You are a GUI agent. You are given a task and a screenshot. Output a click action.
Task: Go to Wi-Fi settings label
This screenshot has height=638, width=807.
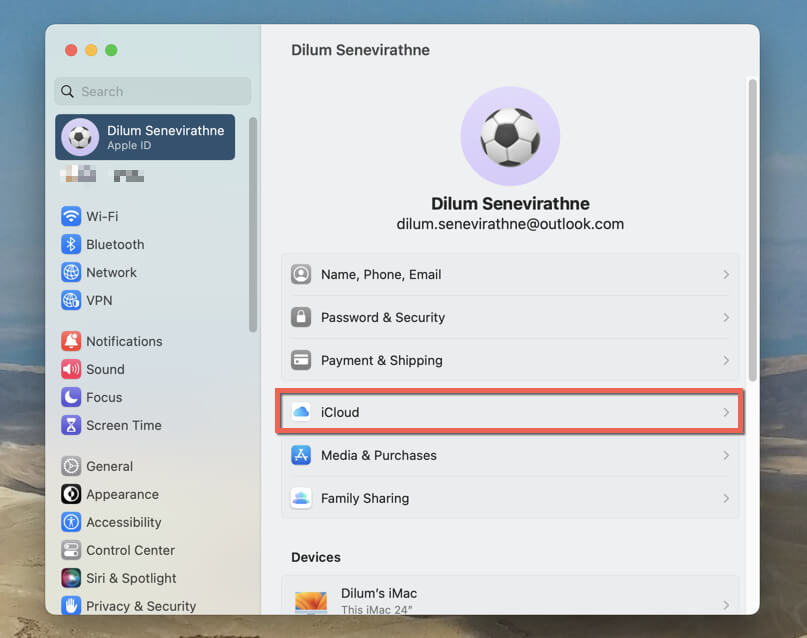(x=102, y=216)
